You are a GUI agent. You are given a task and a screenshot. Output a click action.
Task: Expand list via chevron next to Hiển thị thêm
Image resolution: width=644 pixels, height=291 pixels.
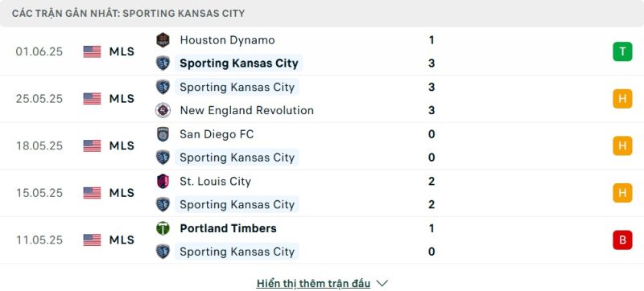tap(382, 283)
